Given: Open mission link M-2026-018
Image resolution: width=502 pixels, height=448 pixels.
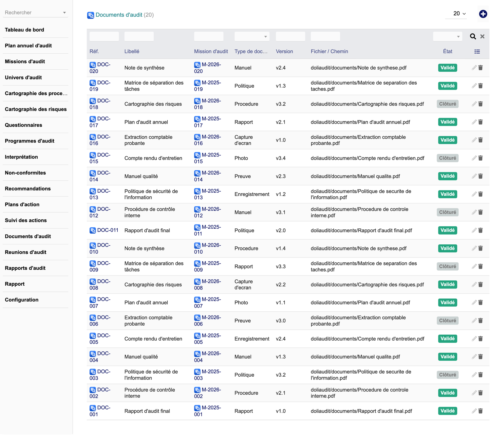Looking at the screenshot, I should [208, 104].
